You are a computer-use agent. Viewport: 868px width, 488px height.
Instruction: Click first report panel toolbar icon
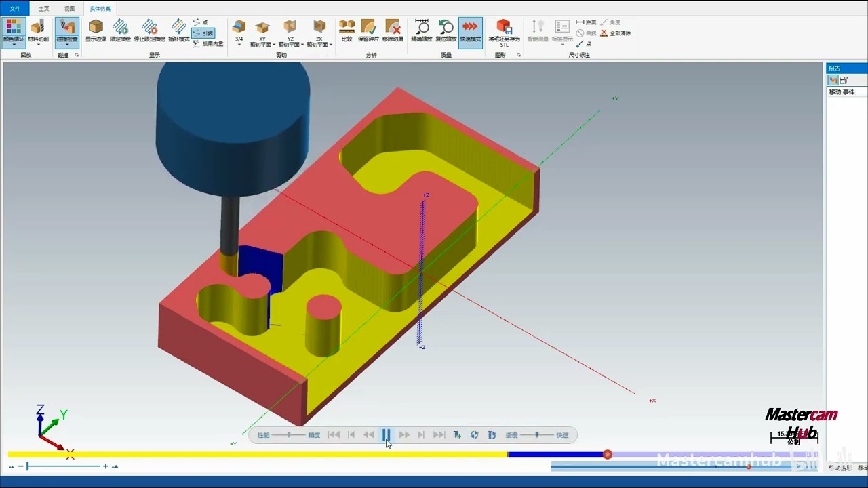[833, 80]
